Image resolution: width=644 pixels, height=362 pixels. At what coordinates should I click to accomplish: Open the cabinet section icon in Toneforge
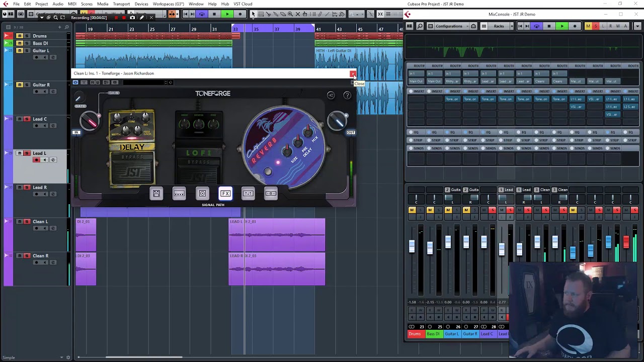coord(202,194)
